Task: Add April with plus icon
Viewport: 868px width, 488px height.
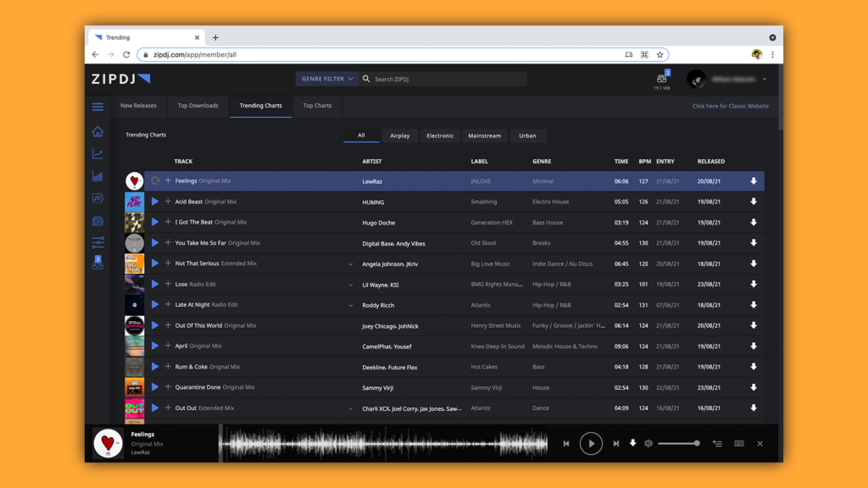Action: [168, 346]
